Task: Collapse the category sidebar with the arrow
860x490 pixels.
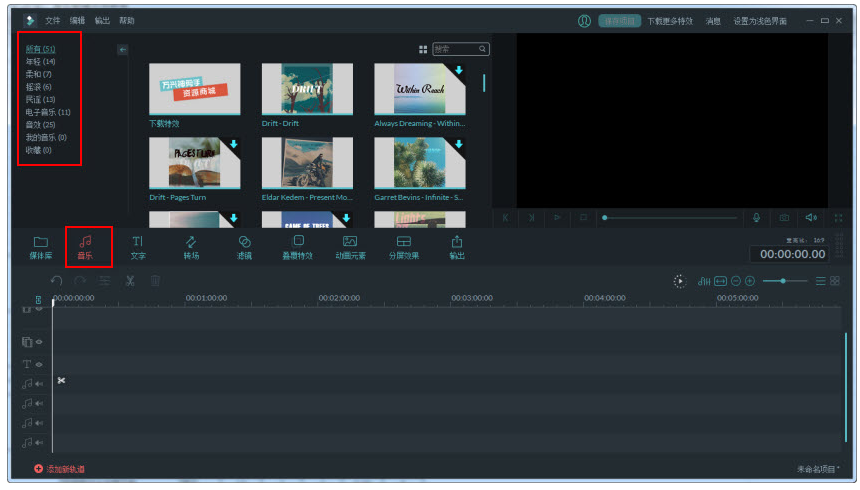Action: tap(122, 49)
